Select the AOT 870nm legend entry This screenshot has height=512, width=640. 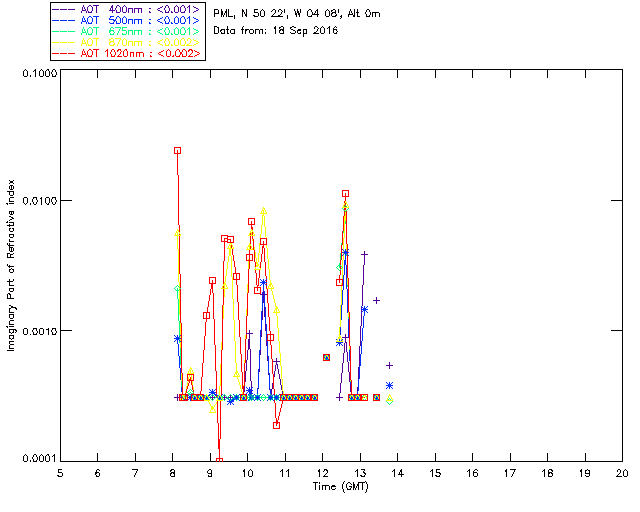tap(127, 42)
